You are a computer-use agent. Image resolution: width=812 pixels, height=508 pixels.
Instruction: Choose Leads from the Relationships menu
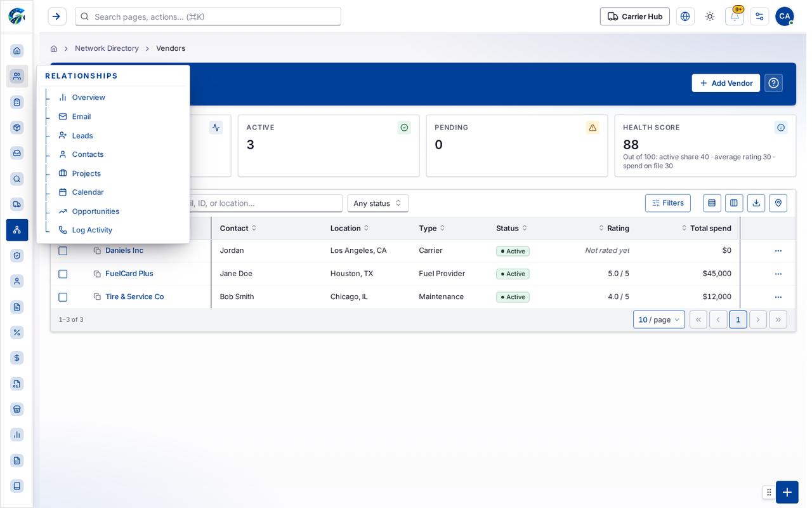(82, 135)
